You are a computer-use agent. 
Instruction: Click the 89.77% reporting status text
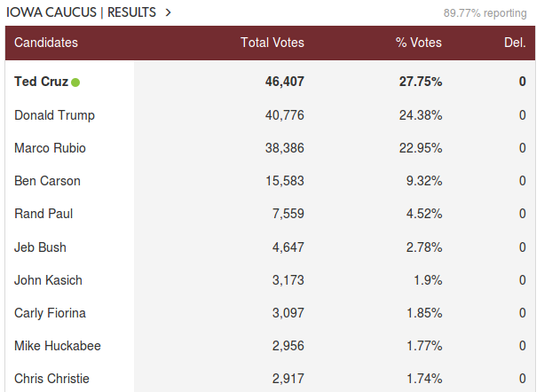485,13
